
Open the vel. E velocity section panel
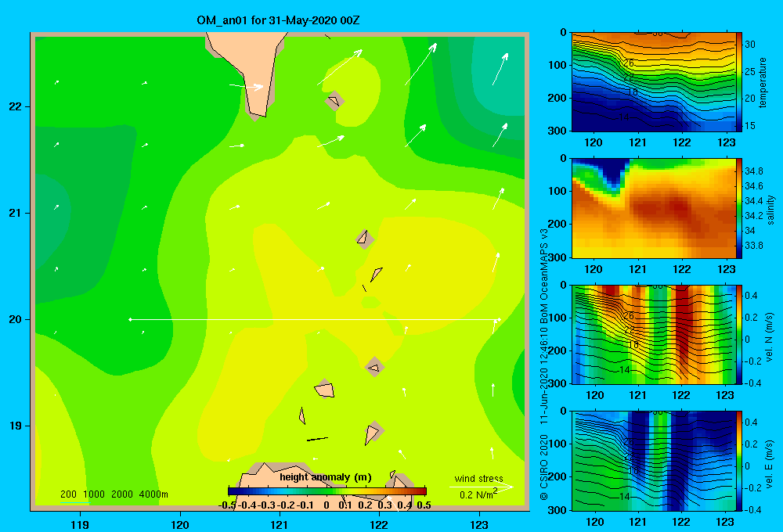(x=654, y=461)
